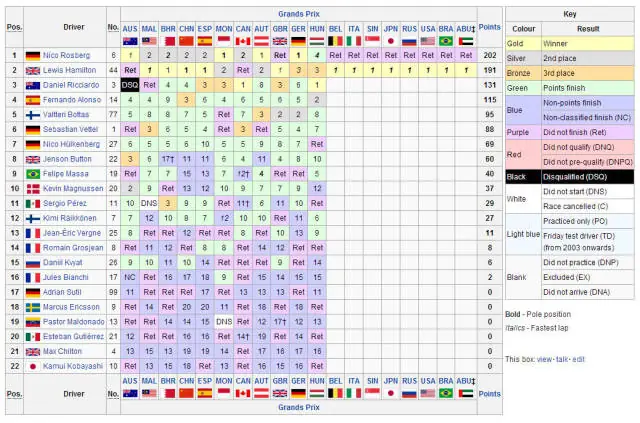The height and width of the screenshot is (423, 640).
Task: Click the Canadian flag under top CAN header
Action: [x=243, y=41]
